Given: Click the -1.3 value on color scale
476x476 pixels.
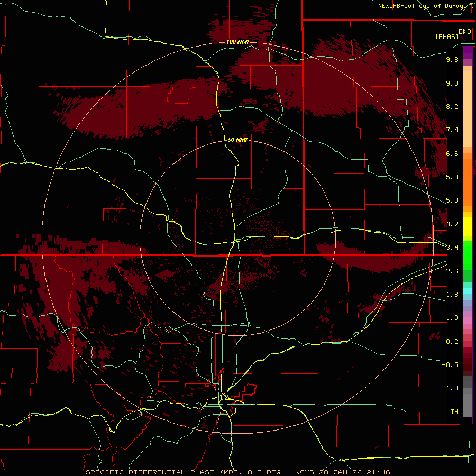Looking at the screenshot, I should (x=450, y=388).
